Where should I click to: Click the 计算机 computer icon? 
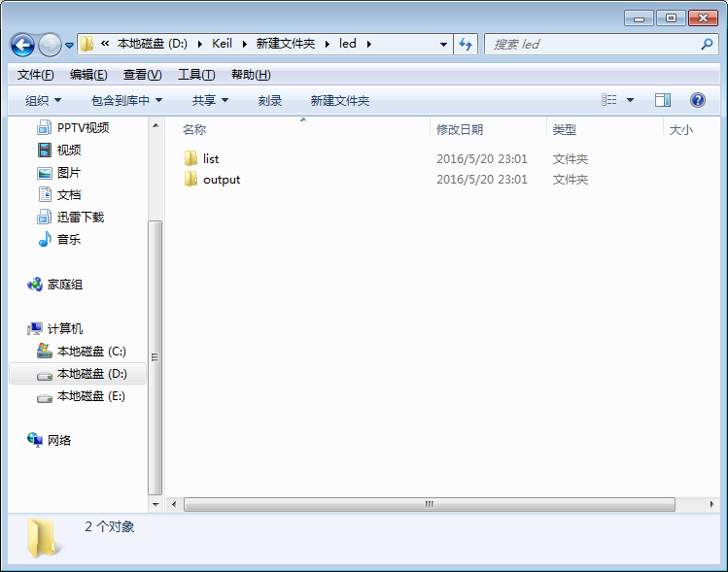35,329
